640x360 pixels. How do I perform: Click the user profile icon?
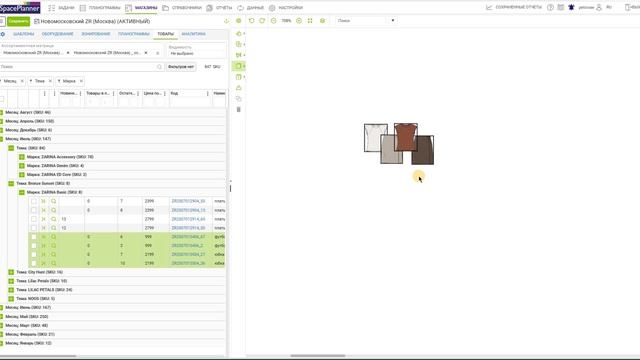tap(599, 7)
